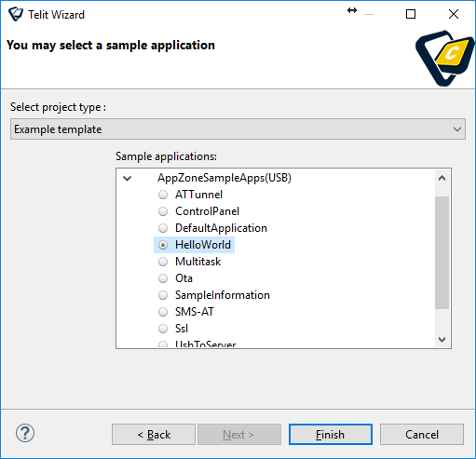The height and width of the screenshot is (459, 476).
Task: Select the SampleInformation radio button
Action: [163, 295]
